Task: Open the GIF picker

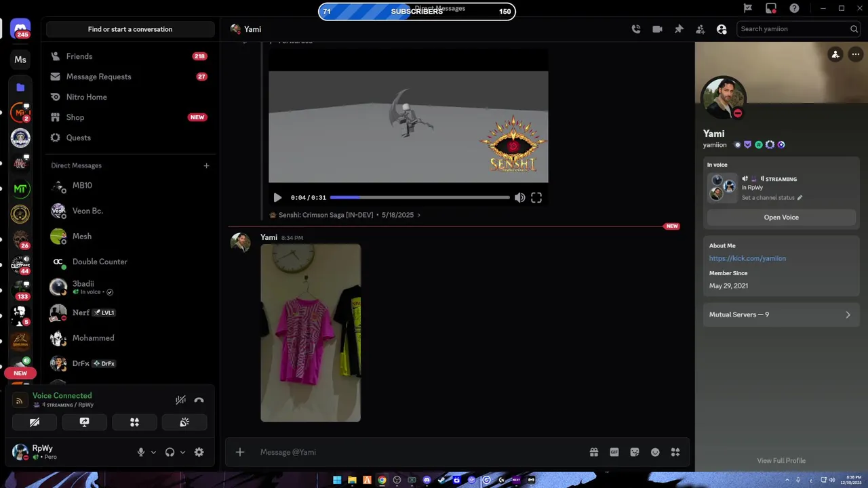Action: click(614, 452)
